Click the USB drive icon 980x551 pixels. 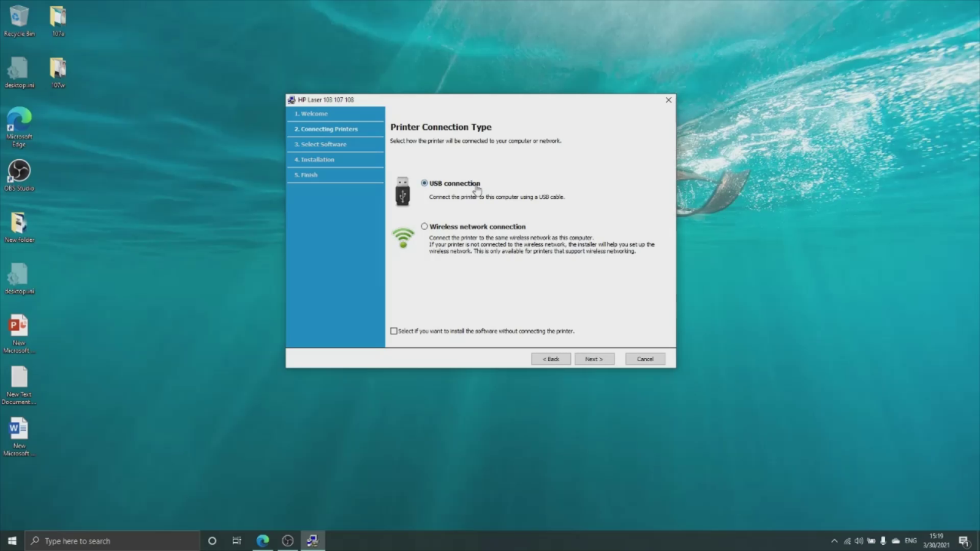click(402, 192)
